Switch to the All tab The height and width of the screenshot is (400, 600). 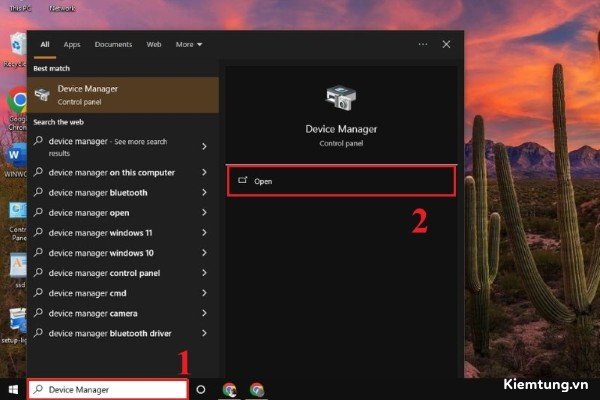[x=45, y=44]
